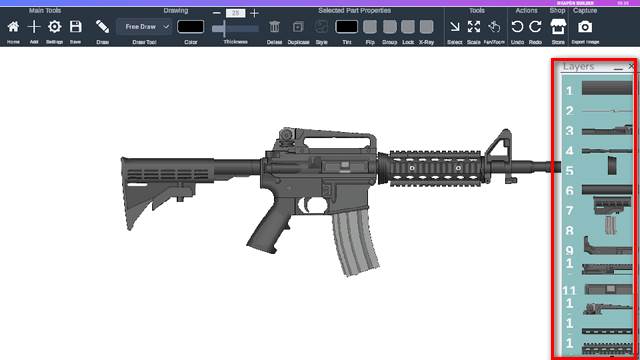This screenshot has width=640, height=360.
Task: Select layer 3 thumbnail
Action: click(x=607, y=131)
